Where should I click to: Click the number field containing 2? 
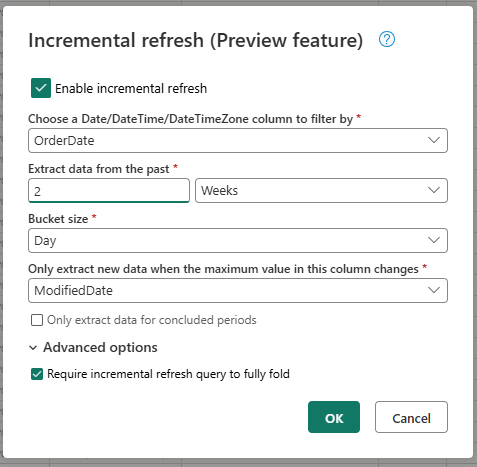pos(109,191)
